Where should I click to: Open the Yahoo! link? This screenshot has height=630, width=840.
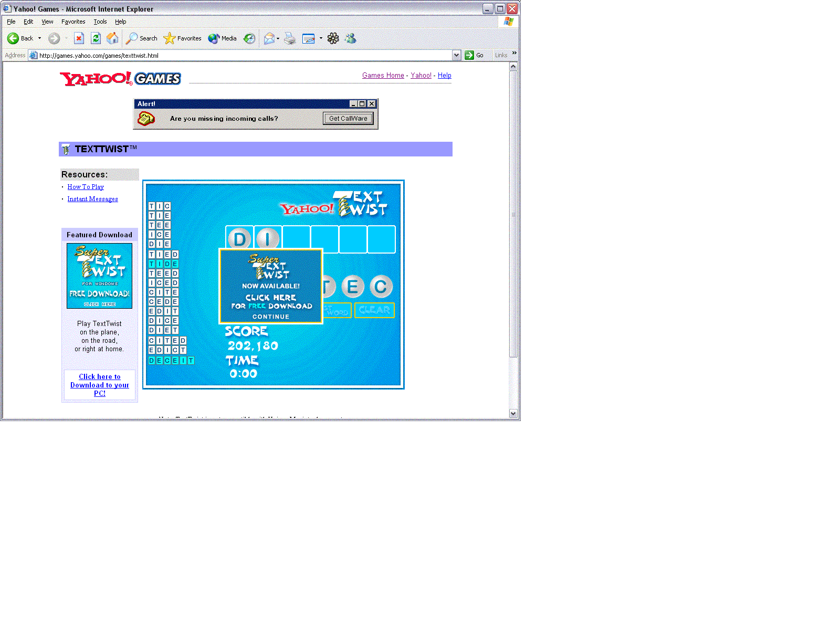coord(421,76)
